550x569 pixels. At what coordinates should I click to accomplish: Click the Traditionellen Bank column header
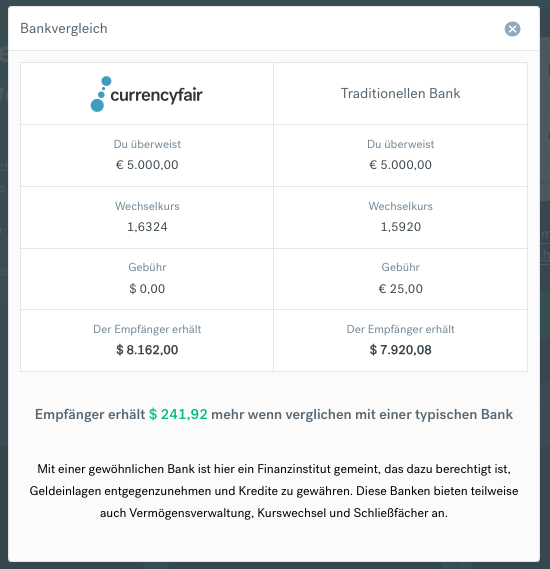pos(401,93)
